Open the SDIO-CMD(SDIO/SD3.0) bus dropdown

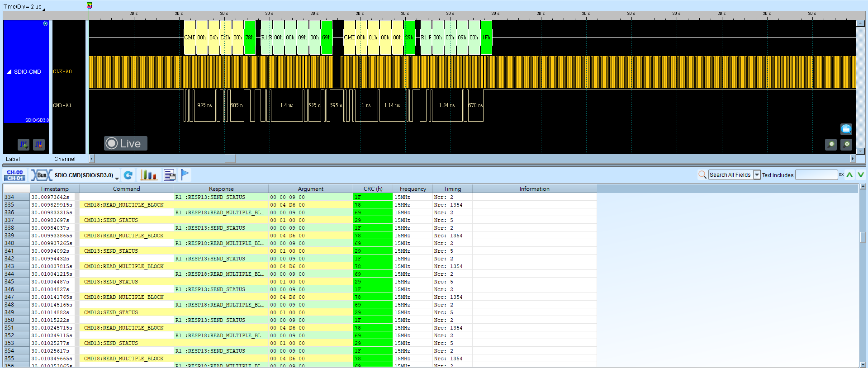(x=117, y=178)
